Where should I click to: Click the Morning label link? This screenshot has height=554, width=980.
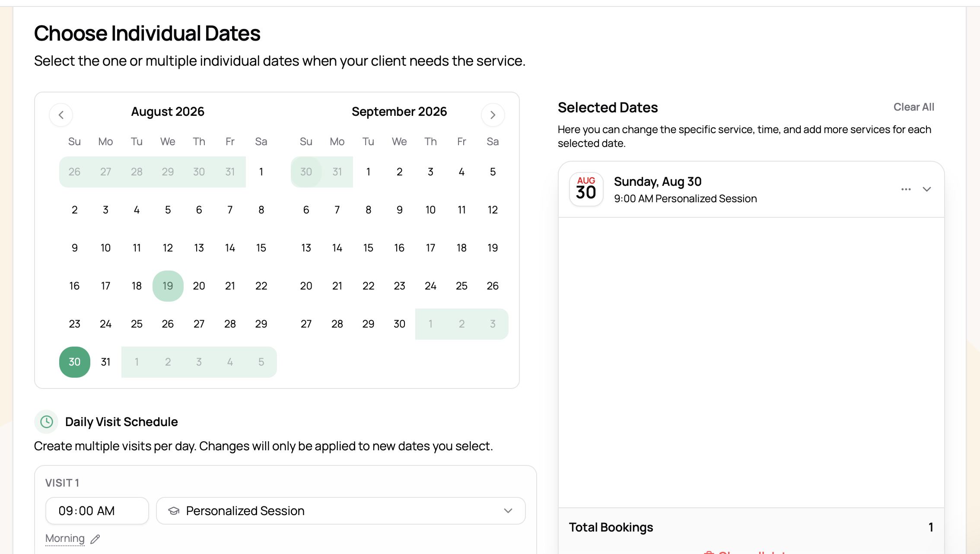click(x=65, y=538)
